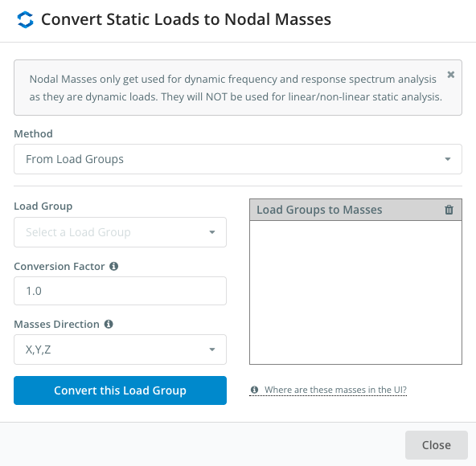Click the Close button

pos(437,445)
